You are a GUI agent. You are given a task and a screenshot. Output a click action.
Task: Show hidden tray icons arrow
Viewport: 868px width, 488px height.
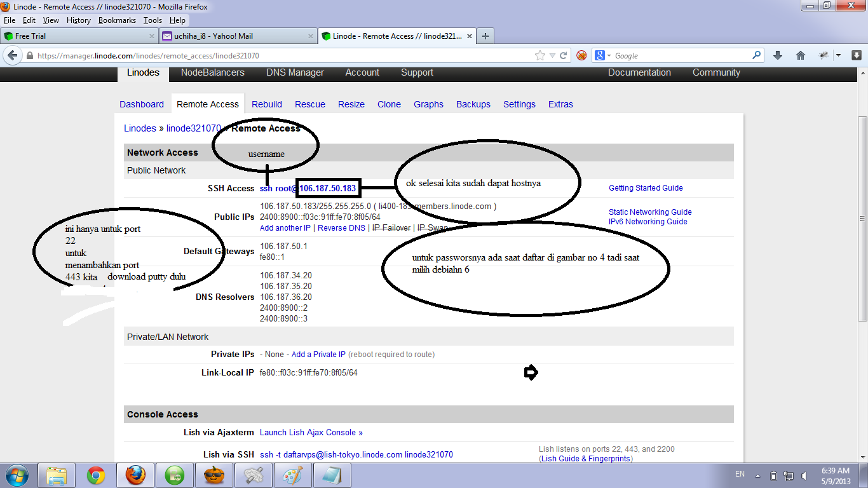(757, 475)
